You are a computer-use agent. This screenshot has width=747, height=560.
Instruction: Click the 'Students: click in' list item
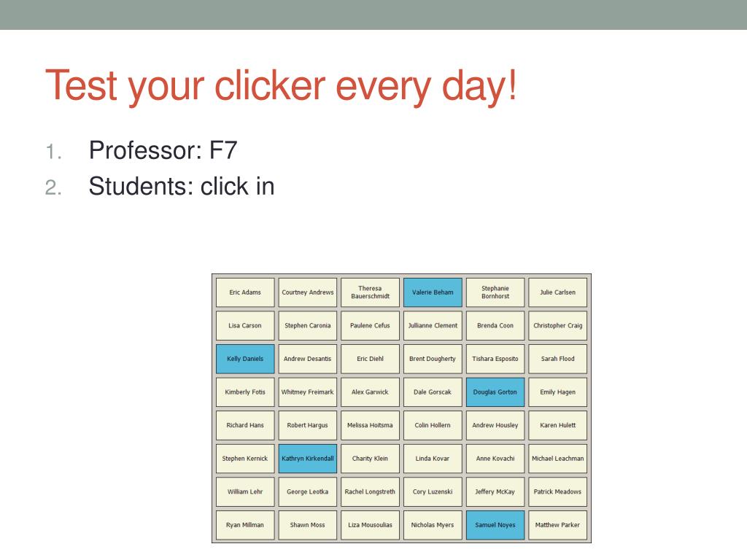(x=182, y=186)
